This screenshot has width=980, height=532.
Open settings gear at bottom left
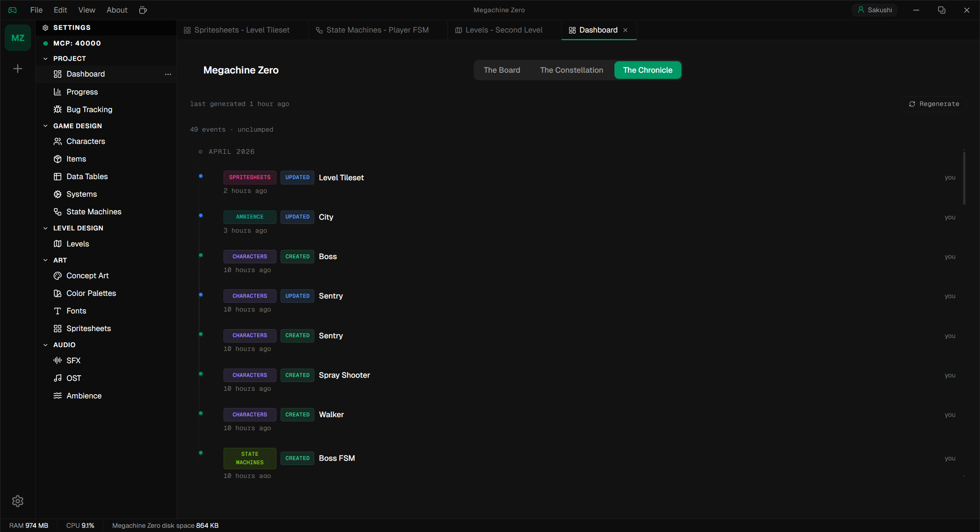pyautogui.click(x=18, y=501)
